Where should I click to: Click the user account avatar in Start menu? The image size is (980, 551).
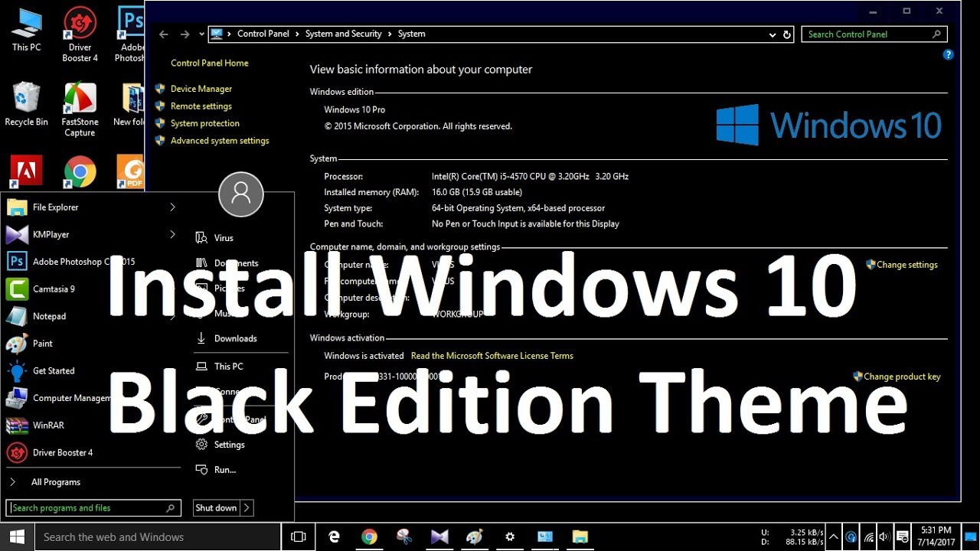pos(241,194)
